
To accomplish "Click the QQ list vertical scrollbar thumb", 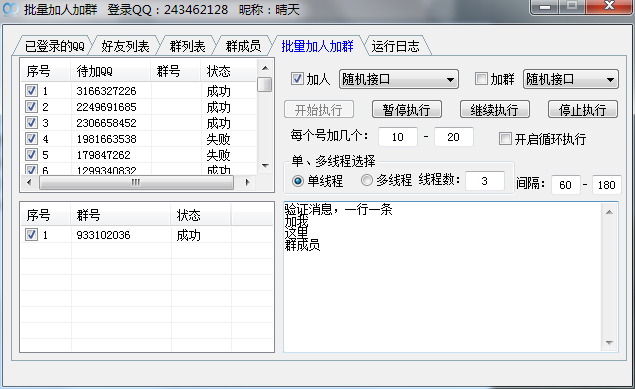I will tap(265, 84).
